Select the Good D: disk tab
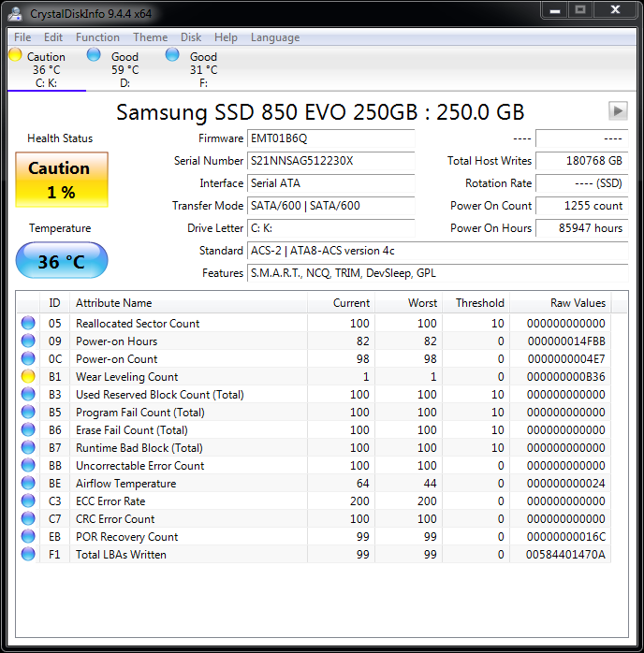The width and height of the screenshot is (644, 653). click(124, 69)
